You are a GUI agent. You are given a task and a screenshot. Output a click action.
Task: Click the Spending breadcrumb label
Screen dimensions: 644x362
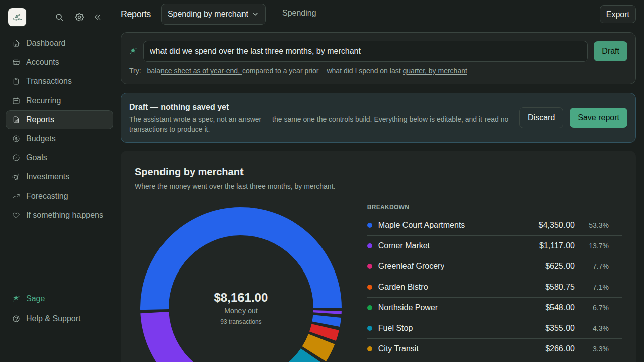[x=299, y=13]
